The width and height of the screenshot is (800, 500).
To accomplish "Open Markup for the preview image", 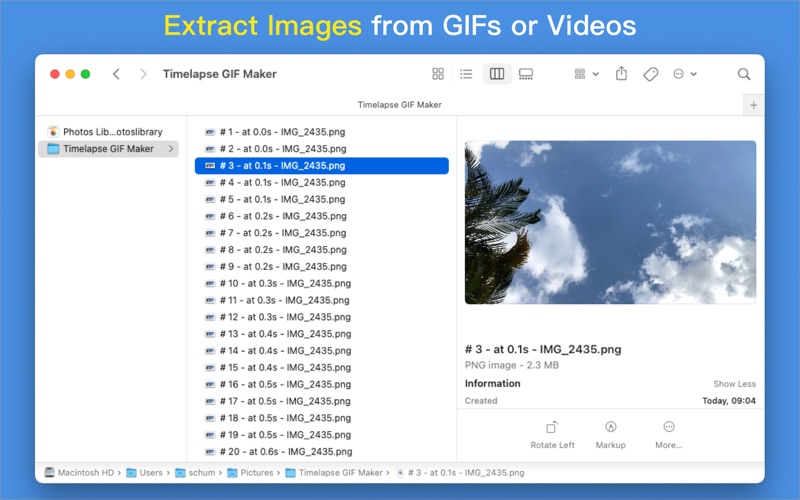I will click(611, 435).
